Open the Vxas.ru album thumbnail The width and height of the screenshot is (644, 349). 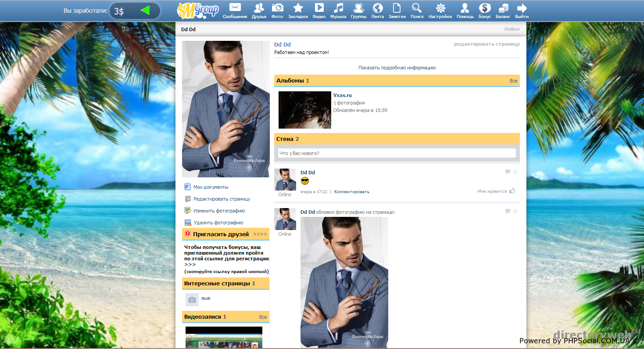[x=304, y=110]
